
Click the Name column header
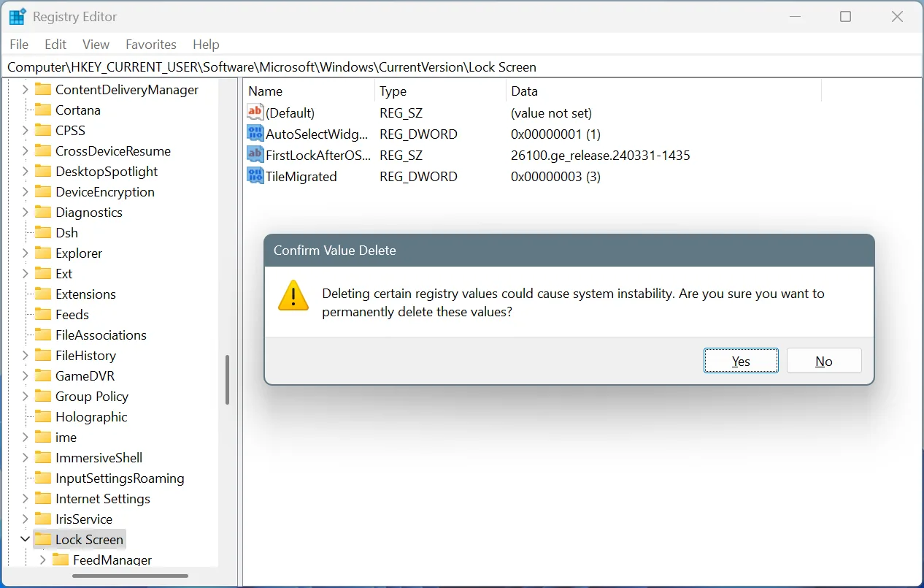point(309,91)
